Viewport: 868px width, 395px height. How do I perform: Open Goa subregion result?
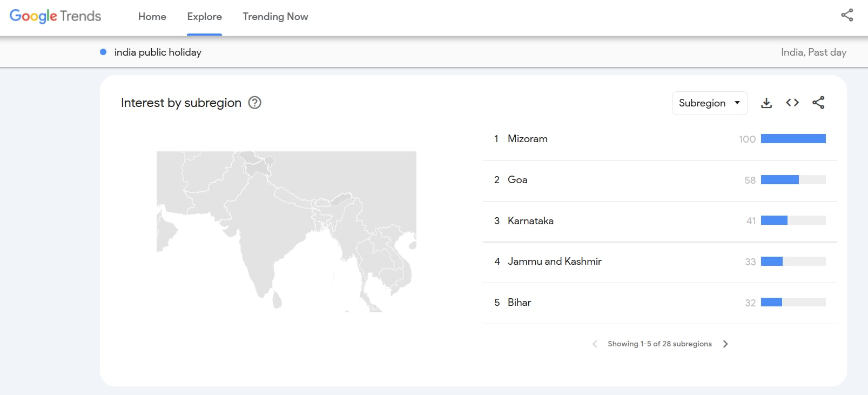[517, 180]
